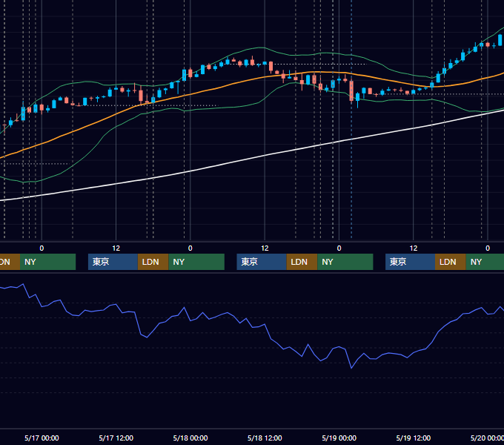Click the 5/17 12:00 date label
The image size is (504, 445).
(x=116, y=438)
